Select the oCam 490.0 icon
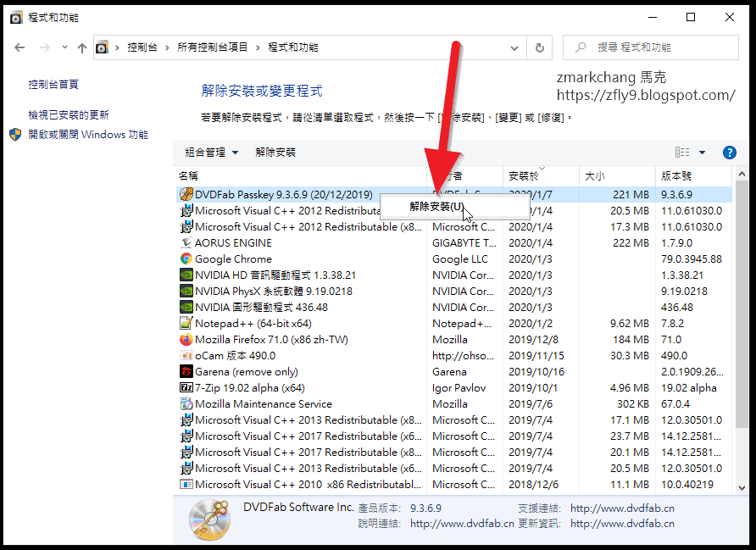This screenshot has width=756, height=550. pyautogui.click(x=186, y=355)
